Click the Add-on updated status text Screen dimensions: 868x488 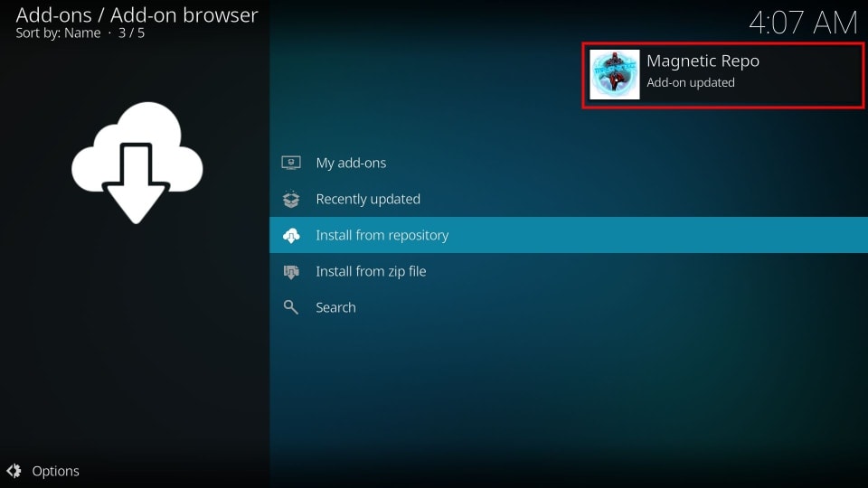click(x=690, y=82)
